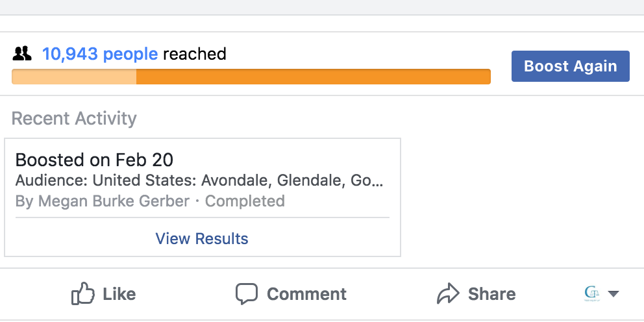The width and height of the screenshot is (644, 322).
Task: Click the two-people reach icon
Action: tap(22, 54)
